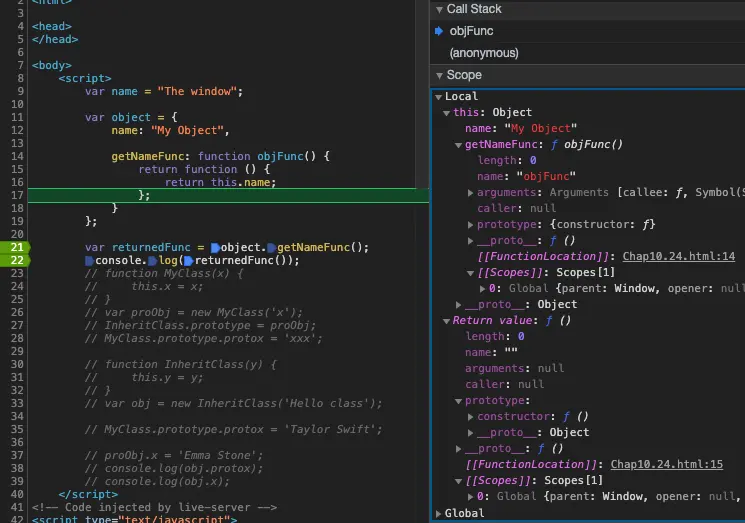Click 'var name = "The window";' line
Image resolution: width=745 pixels, height=523 pixels.
coord(164,91)
